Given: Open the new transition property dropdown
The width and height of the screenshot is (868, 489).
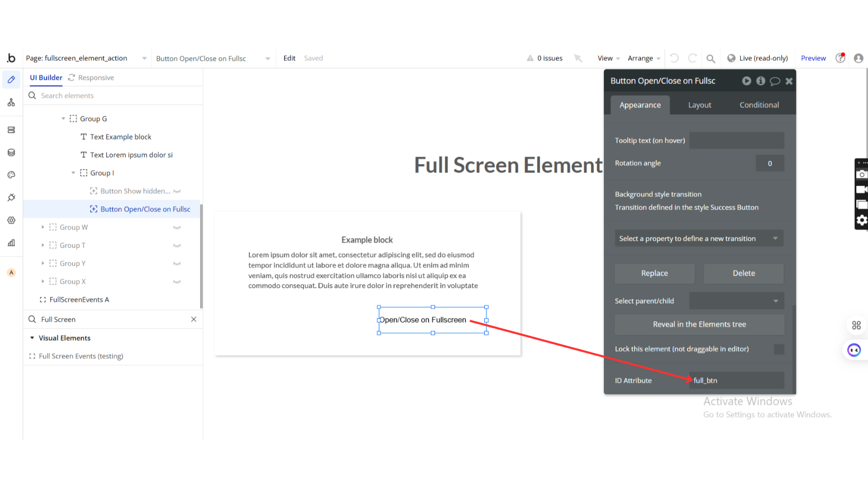Looking at the screenshot, I should click(x=699, y=239).
